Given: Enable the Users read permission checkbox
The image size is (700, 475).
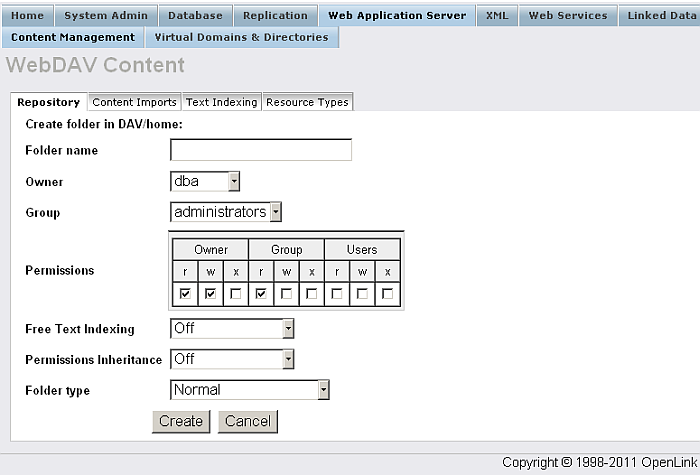Looking at the screenshot, I should 337,294.
